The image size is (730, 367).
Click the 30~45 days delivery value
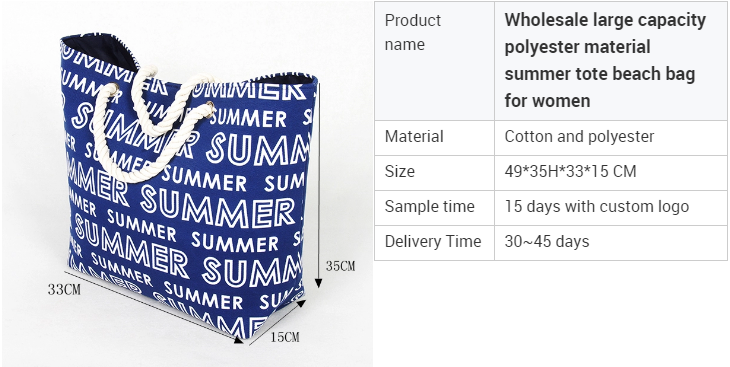(x=547, y=241)
